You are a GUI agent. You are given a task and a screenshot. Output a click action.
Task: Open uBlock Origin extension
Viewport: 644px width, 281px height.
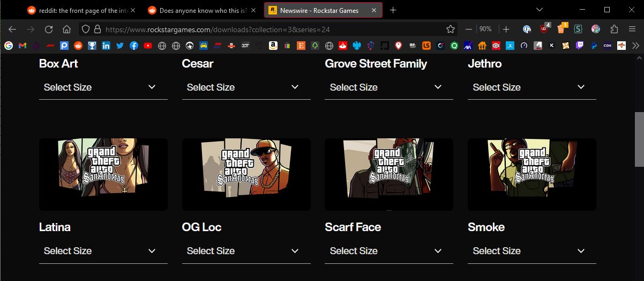(544, 29)
